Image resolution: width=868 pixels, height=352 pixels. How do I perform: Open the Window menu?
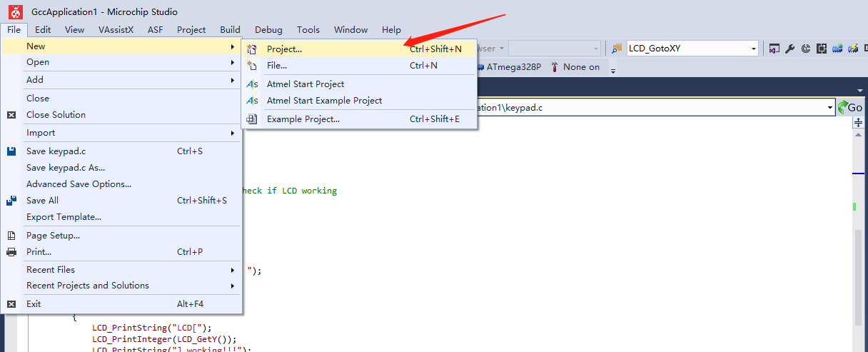tap(350, 29)
